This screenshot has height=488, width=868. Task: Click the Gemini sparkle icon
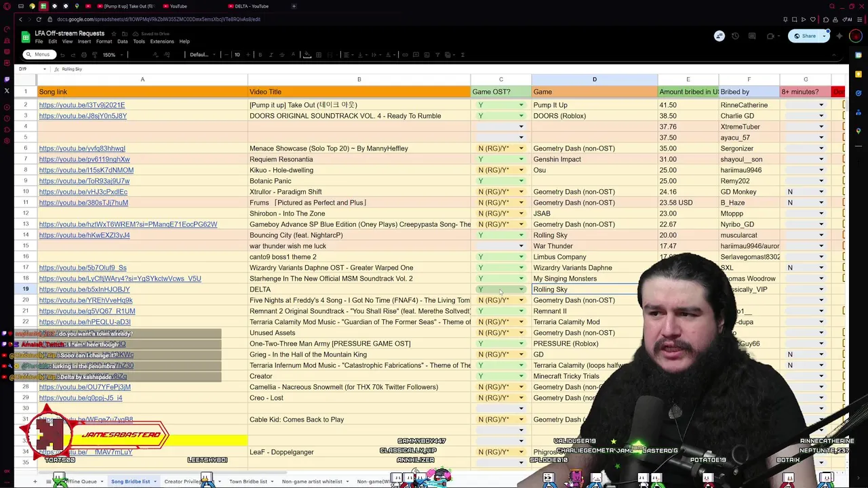840,36
